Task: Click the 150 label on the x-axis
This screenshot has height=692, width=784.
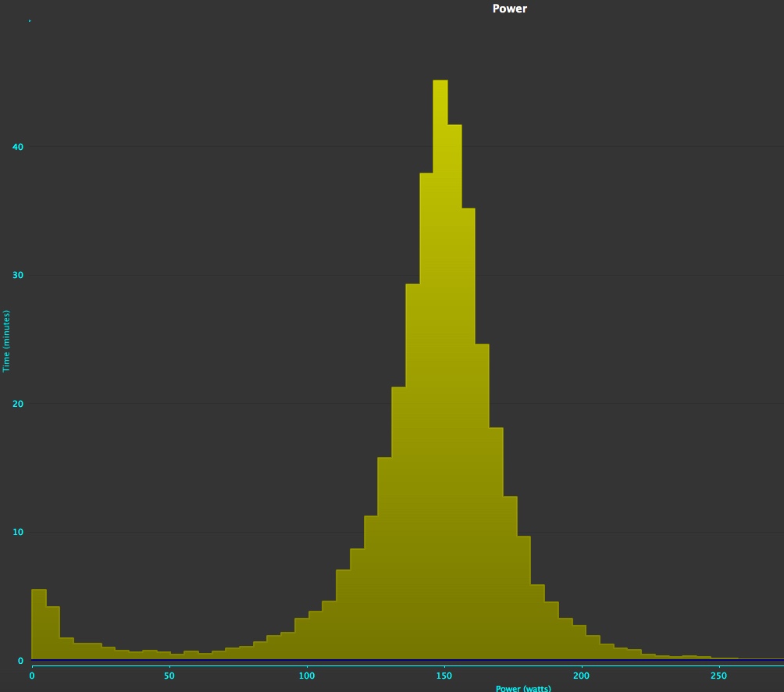Action: pyautogui.click(x=444, y=676)
